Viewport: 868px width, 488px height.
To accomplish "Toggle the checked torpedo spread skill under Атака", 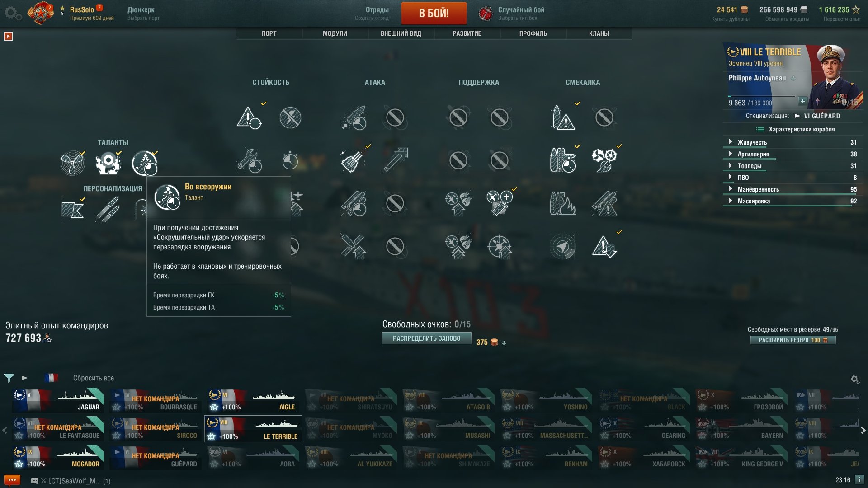I will click(x=353, y=160).
